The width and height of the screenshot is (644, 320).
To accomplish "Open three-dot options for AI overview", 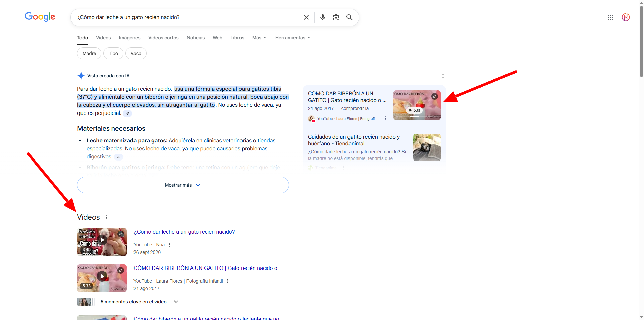I will point(443,76).
